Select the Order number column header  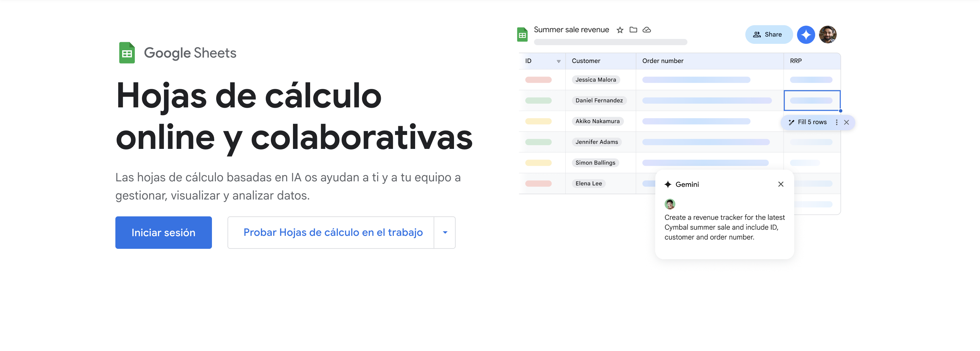pos(662,61)
